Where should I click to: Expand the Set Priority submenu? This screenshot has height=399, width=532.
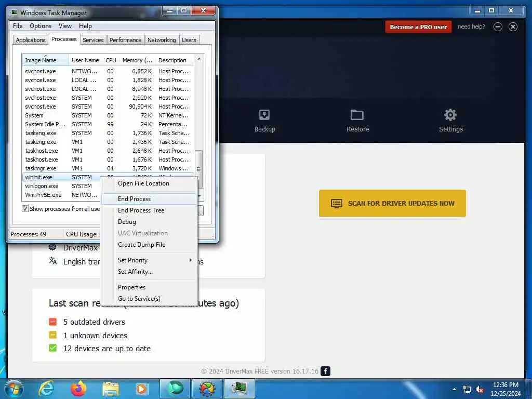149,260
